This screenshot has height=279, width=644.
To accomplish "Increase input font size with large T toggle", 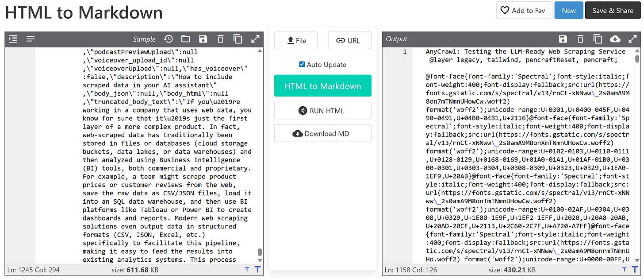I will pyautogui.click(x=257, y=269).
